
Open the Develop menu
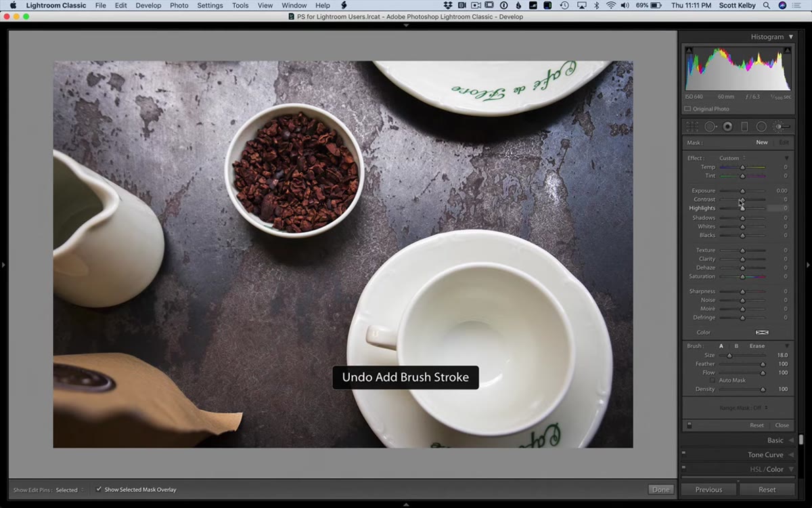tap(148, 5)
